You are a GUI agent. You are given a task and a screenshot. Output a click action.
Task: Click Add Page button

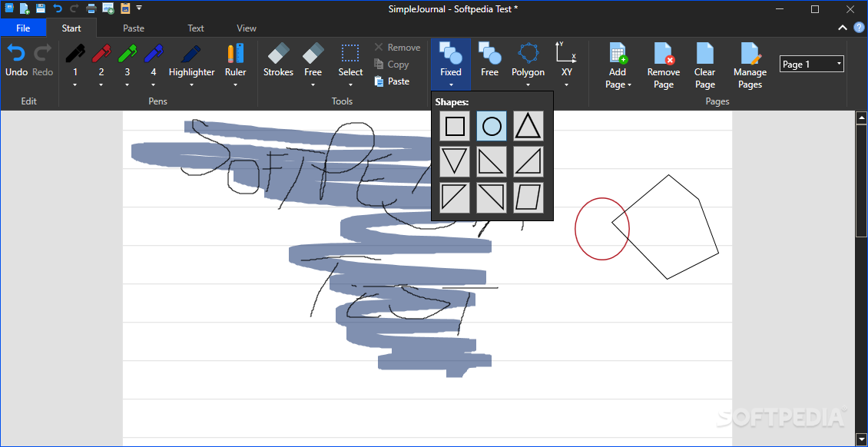tap(618, 65)
